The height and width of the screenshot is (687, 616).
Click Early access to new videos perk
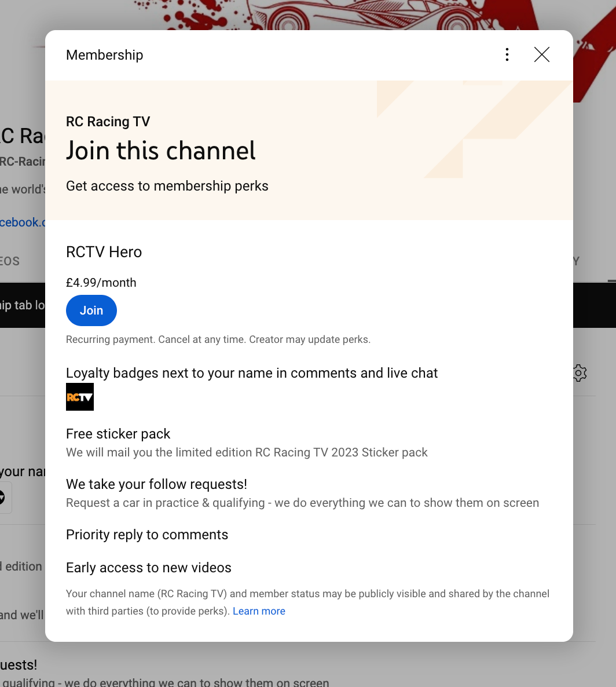click(148, 568)
